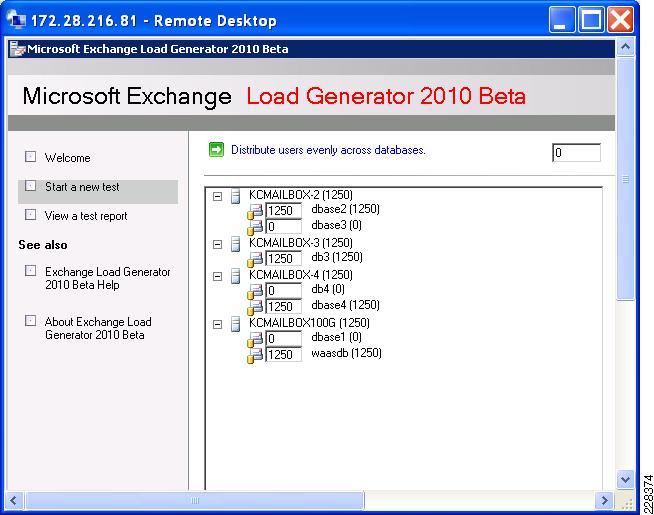Click the Remote Desktop title bar icon
This screenshot has width=654, height=515.
tap(16, 20)
